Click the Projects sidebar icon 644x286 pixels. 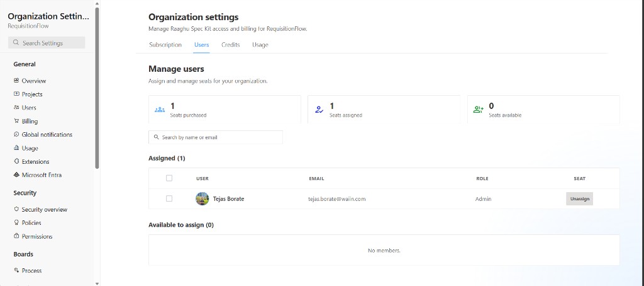[x=16, y=94]
